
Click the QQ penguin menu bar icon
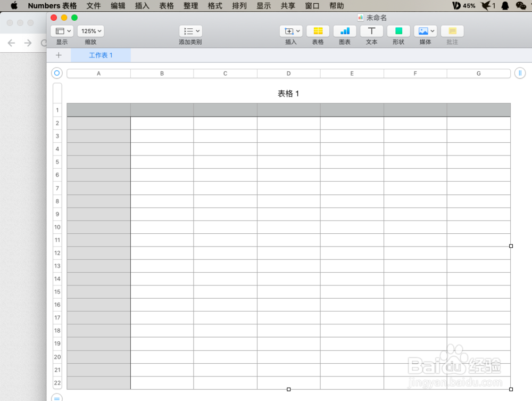click(x=505, y=5)
